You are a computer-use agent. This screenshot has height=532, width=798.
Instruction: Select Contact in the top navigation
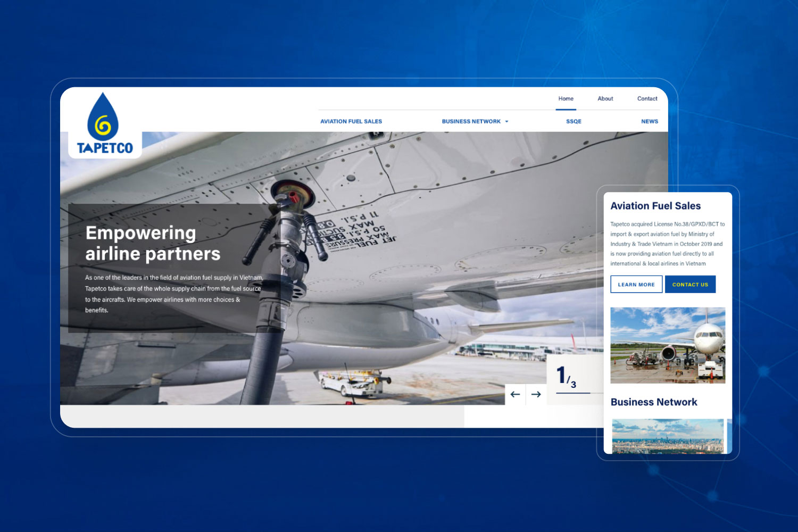(x=647, y=98)
